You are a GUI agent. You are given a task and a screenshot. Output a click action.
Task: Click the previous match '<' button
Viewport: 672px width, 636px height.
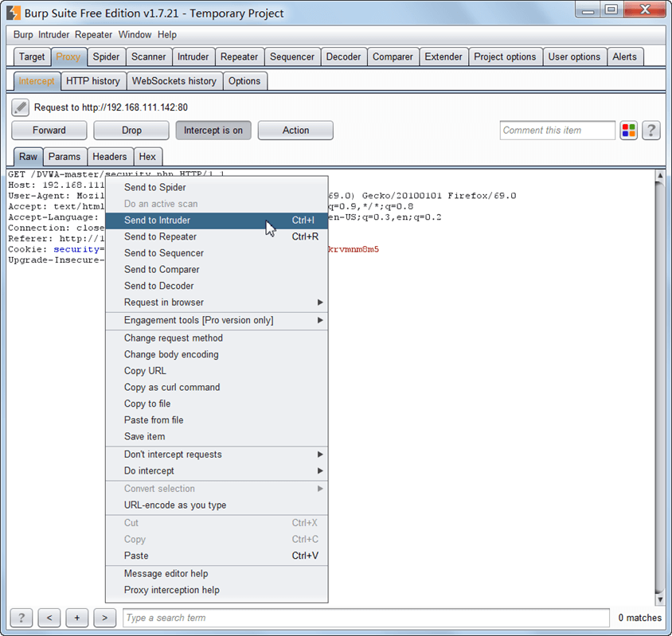click(x=49, y=618)
